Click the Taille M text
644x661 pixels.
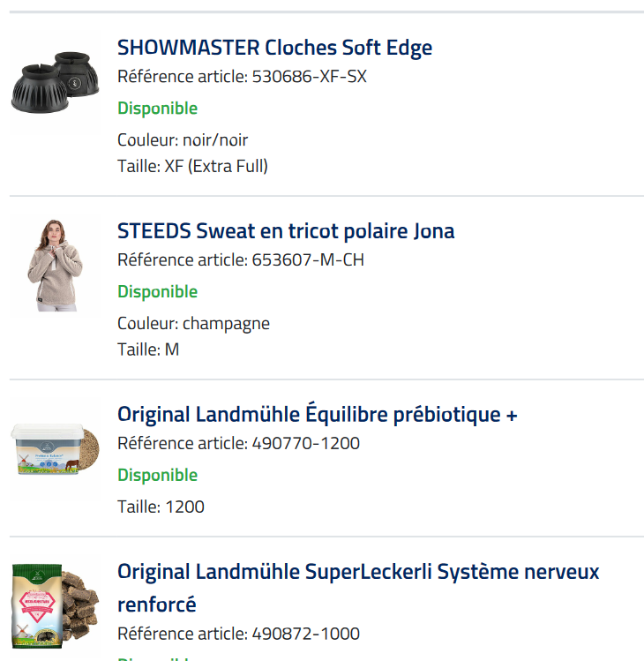pyautogui.click(x=148, y=349)
